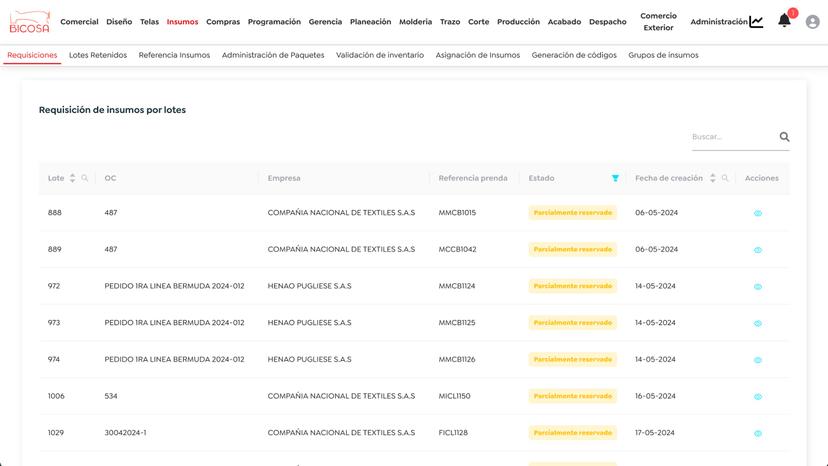
Task: Switch to the Lotes Retenidos tab
Action: point(98,55)
